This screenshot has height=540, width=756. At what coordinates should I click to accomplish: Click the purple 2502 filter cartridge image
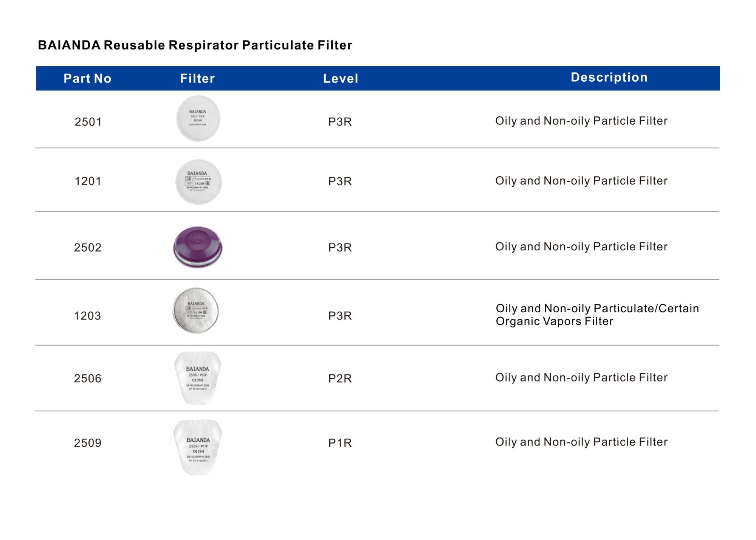[x=198, y=247]
